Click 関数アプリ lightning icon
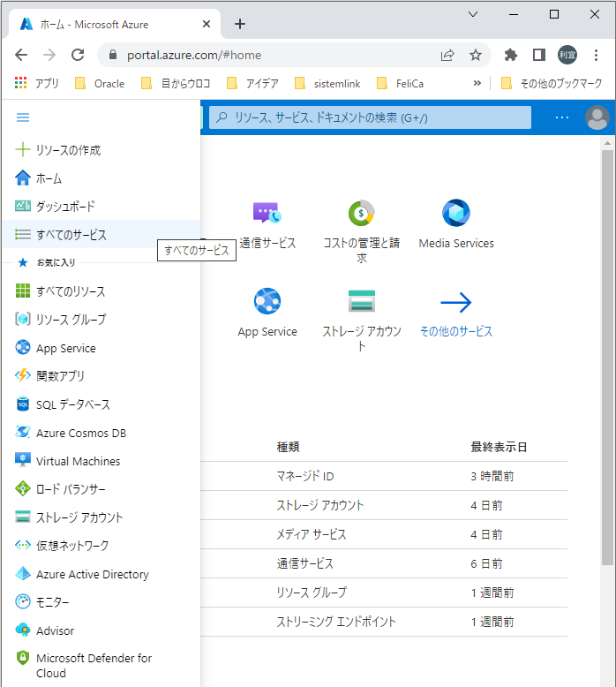This screenshot has width=616, height=687. pos(23,375)
